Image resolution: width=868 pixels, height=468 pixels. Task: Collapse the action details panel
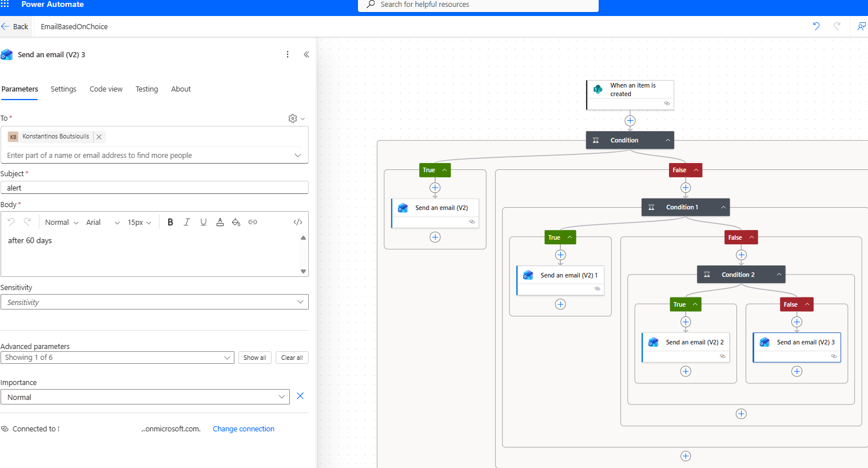pos(306,54)
